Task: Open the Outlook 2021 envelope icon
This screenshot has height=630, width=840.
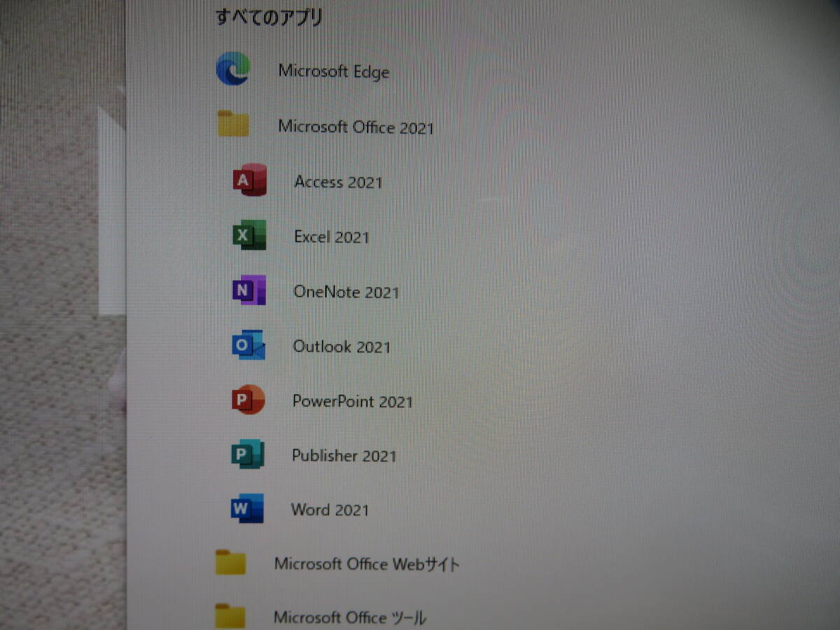Action: point(248,345)
